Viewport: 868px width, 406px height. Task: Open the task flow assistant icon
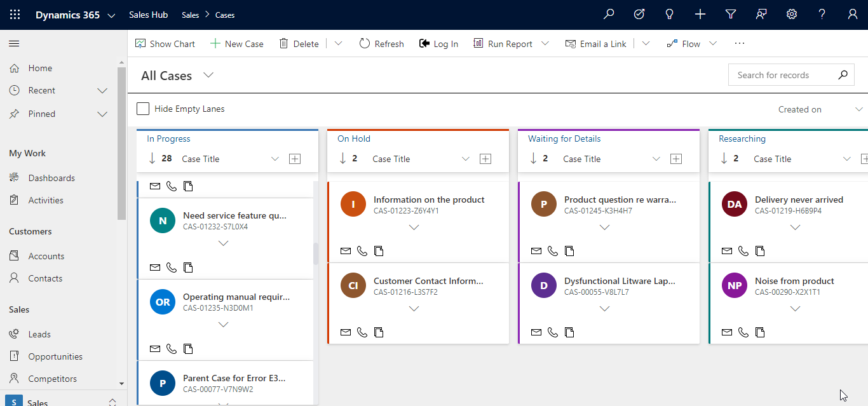coord(639,15)
